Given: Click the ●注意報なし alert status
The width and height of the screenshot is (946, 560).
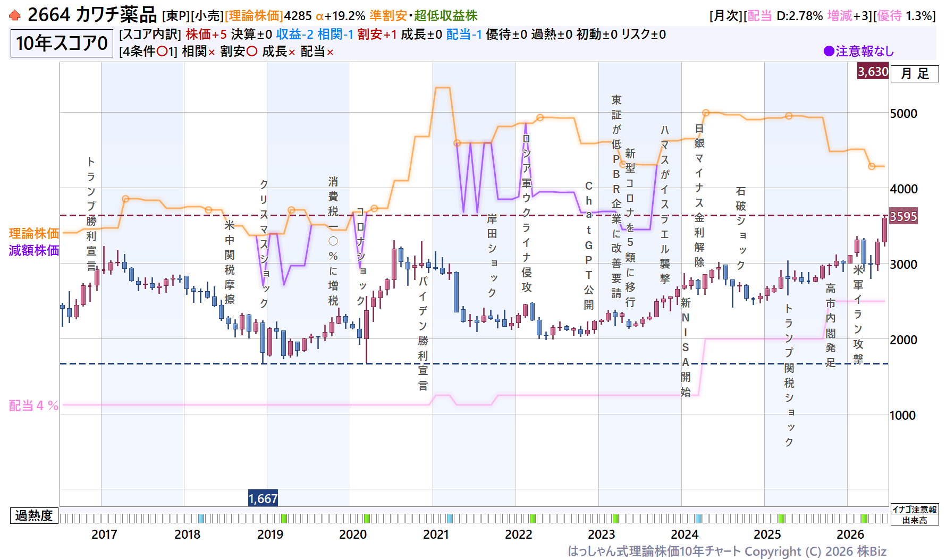Looking at the screenshot, I should (x=859, y=52).
